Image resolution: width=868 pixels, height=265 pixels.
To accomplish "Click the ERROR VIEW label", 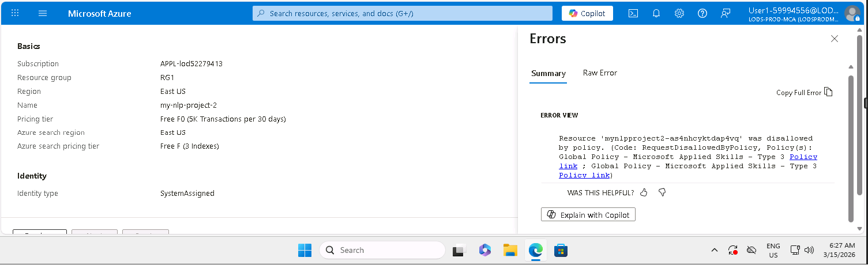I will click(x=559, y=115).
